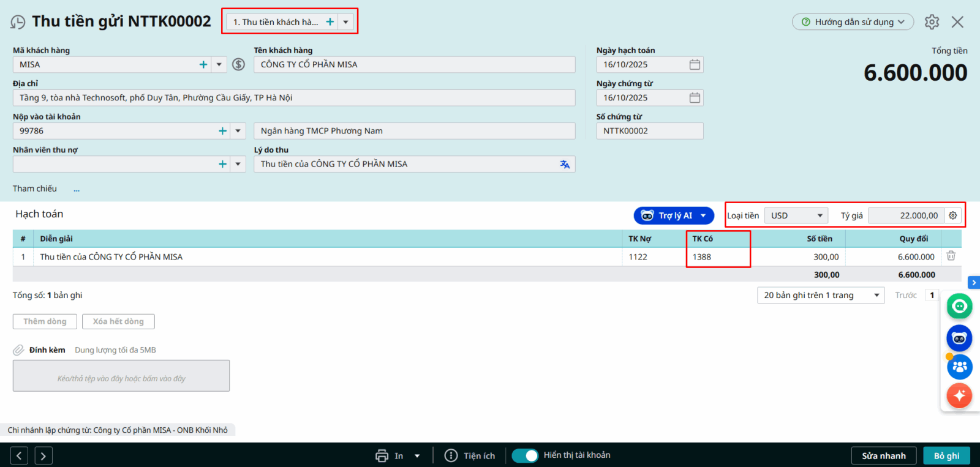Screen dimensions: 980x467
Task: Click the dollar sign icon next to customer code
Action: (x=239, y=64)
